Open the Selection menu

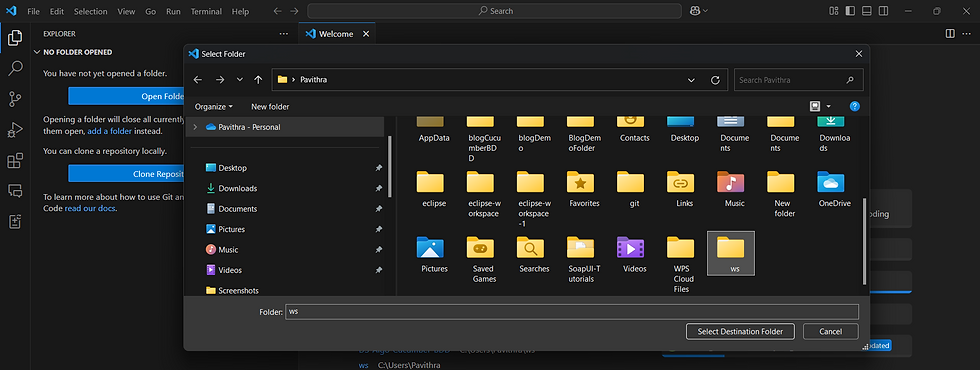coord(91,11)
